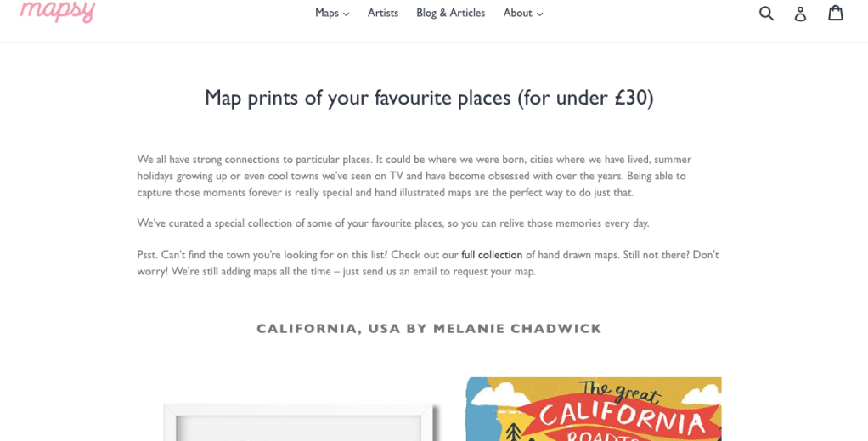Image resolution: width=868 pixels, height=441 pixels.
Task: Open the search magnifier icon
Action: pyautogui.click(x=766, y=13)
